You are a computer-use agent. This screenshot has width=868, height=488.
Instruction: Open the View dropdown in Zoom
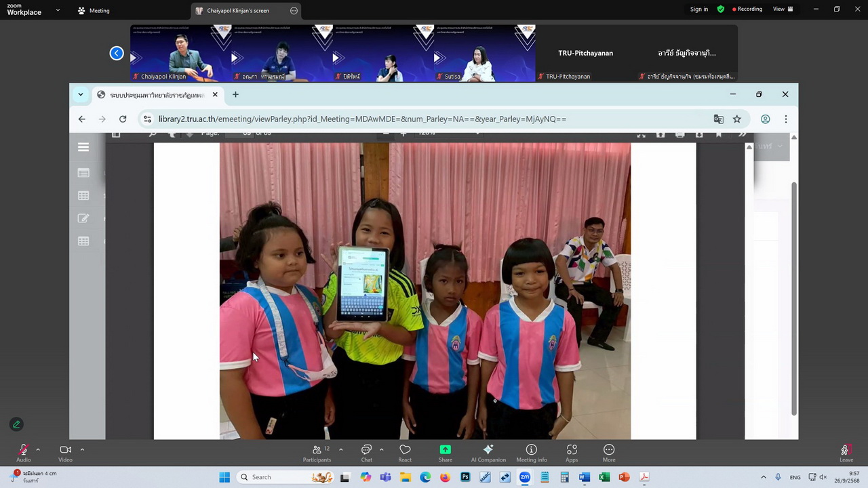pos(783,9)
